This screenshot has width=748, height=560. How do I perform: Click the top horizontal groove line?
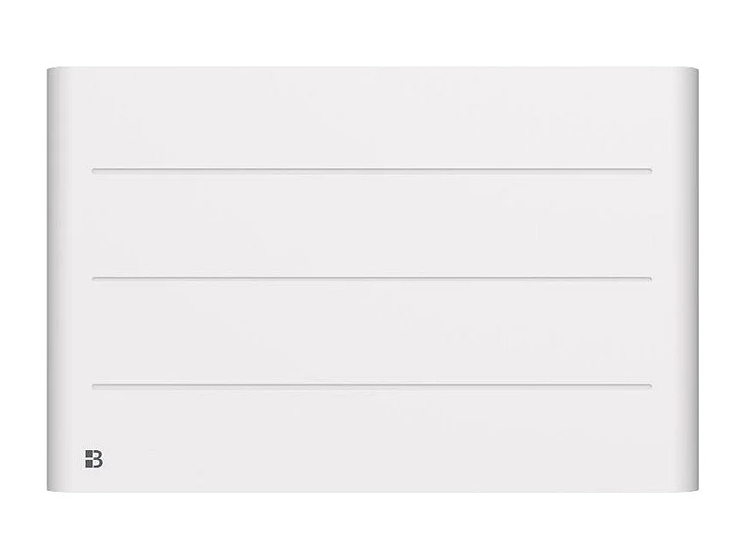click(x=372, y=170)
